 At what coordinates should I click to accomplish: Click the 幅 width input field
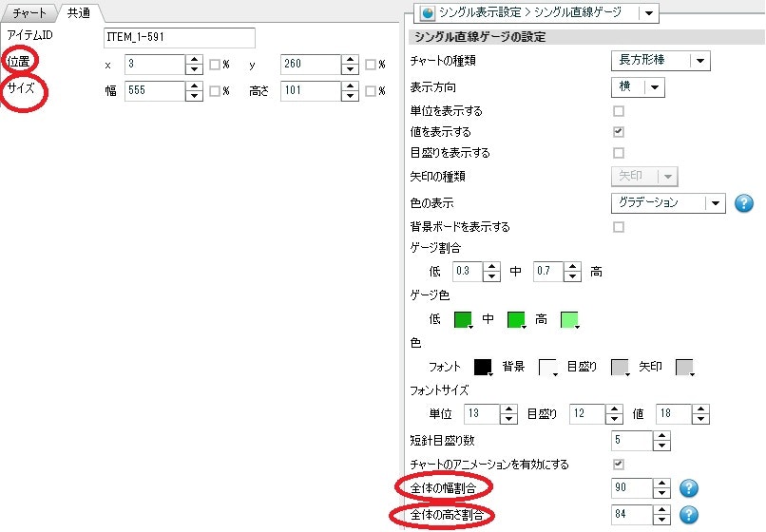click(x=155, y=91)
